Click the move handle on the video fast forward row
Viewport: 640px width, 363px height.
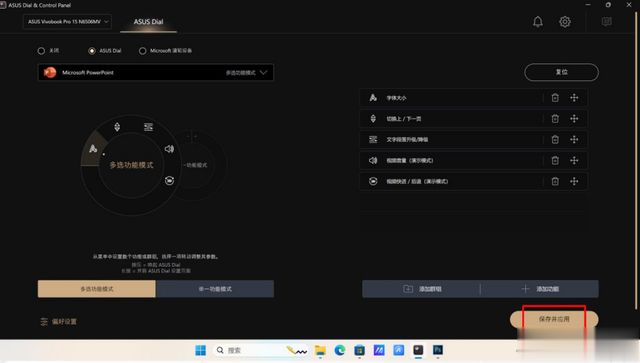click(574, 181)
